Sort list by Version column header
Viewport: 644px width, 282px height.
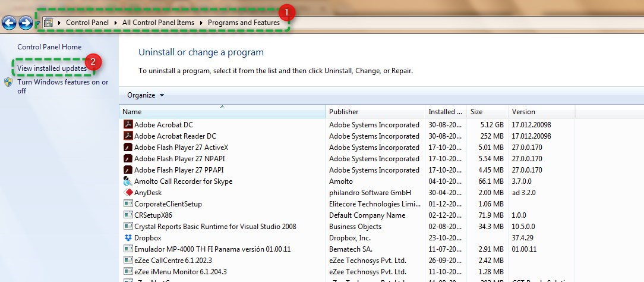(x=541, y=111)
